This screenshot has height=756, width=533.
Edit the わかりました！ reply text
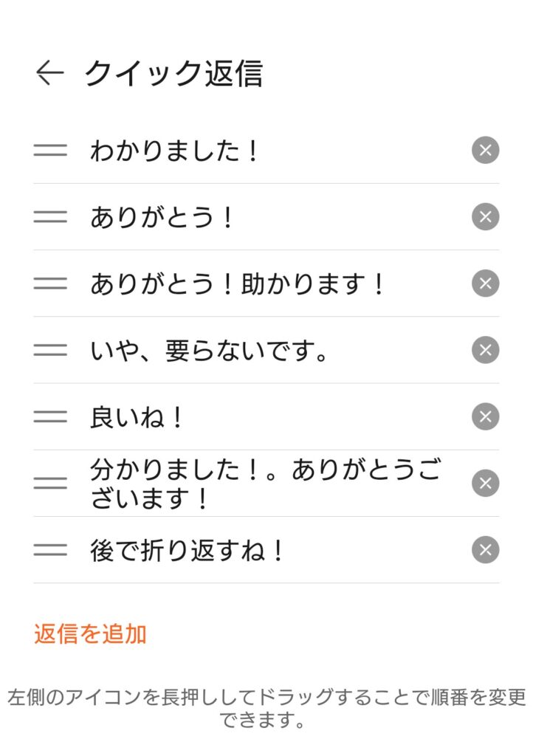coord(176,151)
